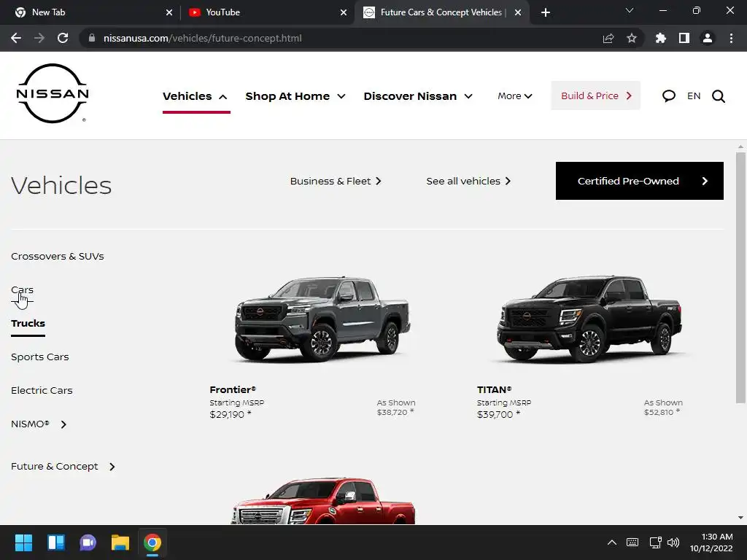The height and width of the screenshot is (560, 747).
Task: Select Crossovers & SUVs category
Action: [x=57, y=256]
